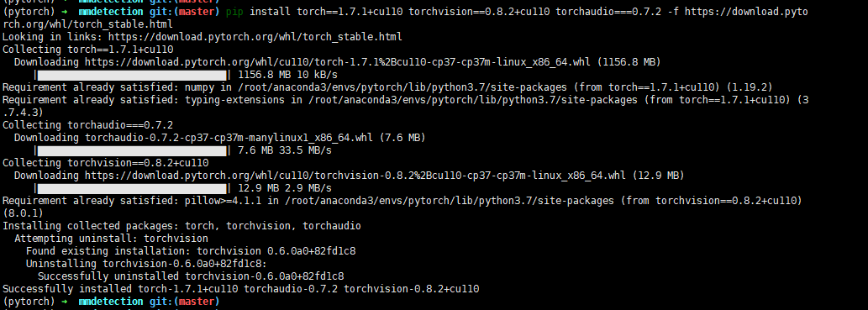Click the green arrow before the pip command
This screenshot has width=868, height=310.
pos(65,12)
